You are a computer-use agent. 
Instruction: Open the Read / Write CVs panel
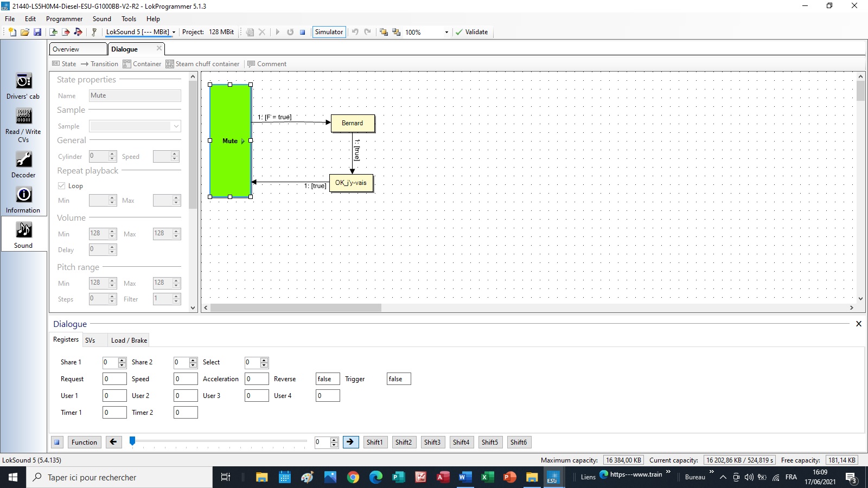click(x=23, y=125)
